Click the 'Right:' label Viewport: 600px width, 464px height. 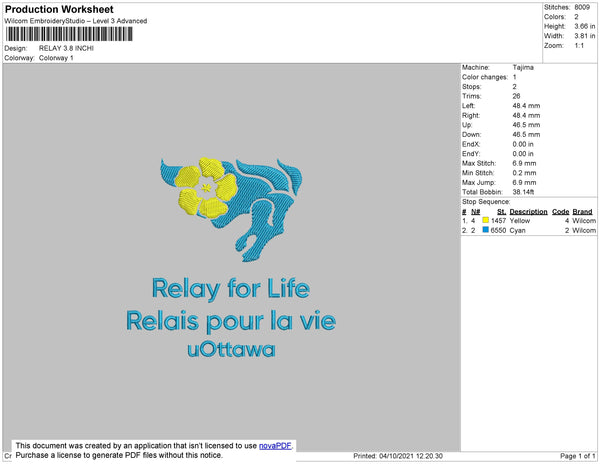tap(471, 116)
